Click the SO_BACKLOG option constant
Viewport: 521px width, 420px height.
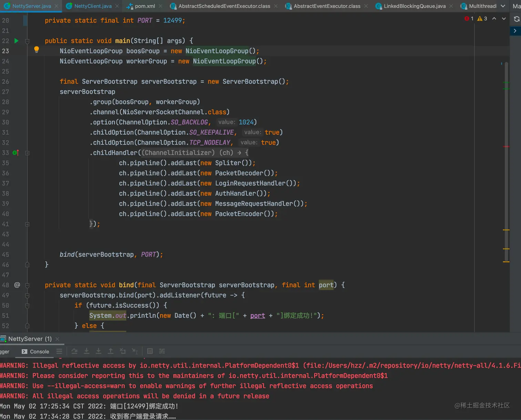coord(189,122)
